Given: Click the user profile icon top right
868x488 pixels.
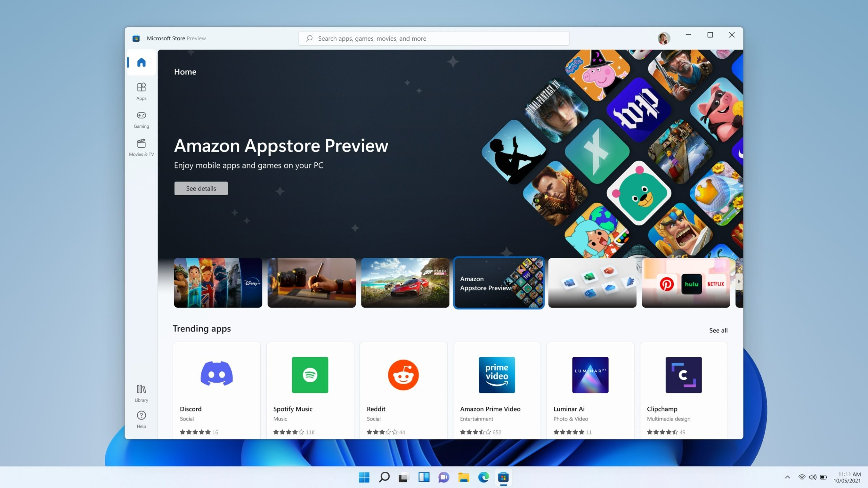Looking at the screenshot, I should tap(664, 38).
